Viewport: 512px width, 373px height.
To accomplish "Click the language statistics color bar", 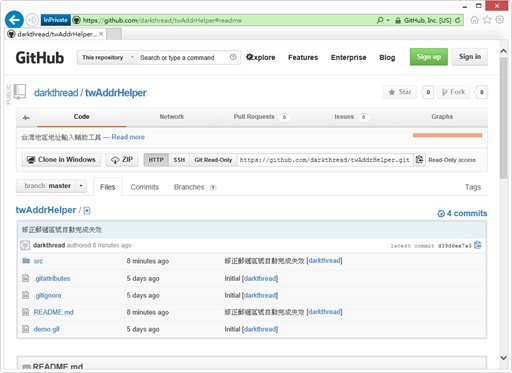I will [447, 135].
